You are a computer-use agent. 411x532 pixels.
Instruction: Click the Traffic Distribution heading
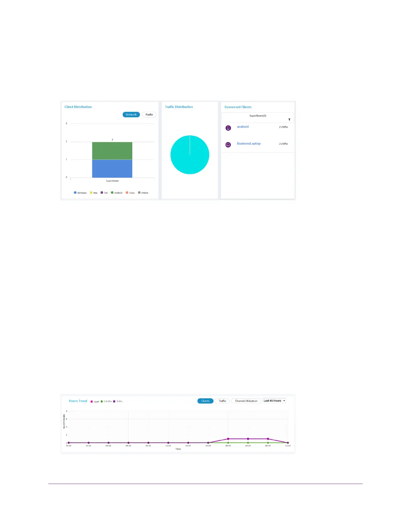pos(179,107)
